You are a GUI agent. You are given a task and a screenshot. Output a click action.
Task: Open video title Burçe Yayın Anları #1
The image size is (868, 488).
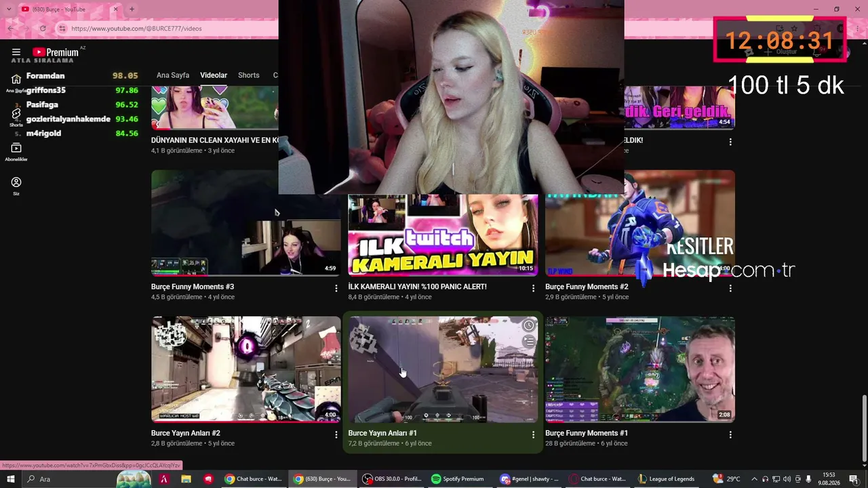(382, 433)
